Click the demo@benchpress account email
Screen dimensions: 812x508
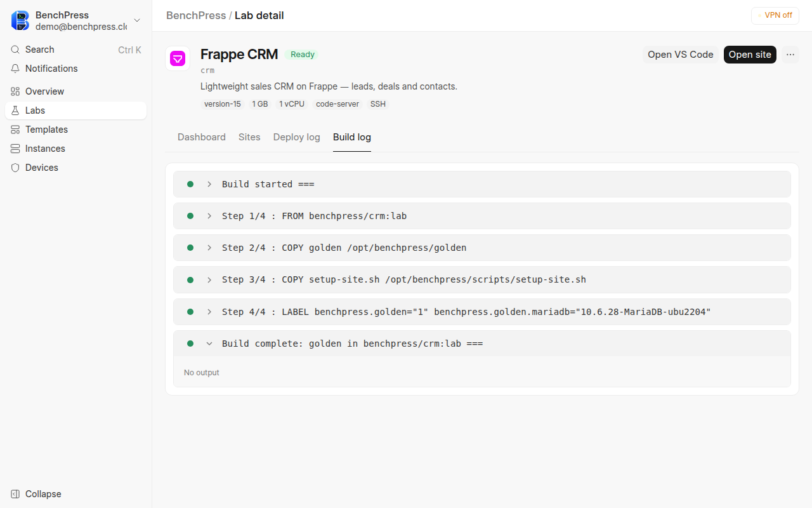coord(81,27)
